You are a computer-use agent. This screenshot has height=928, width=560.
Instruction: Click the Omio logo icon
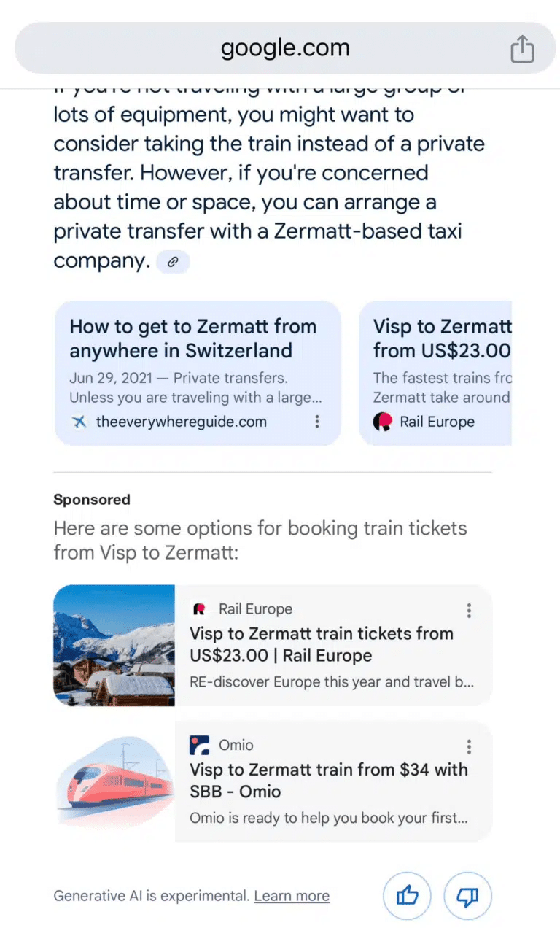(199, 745)
